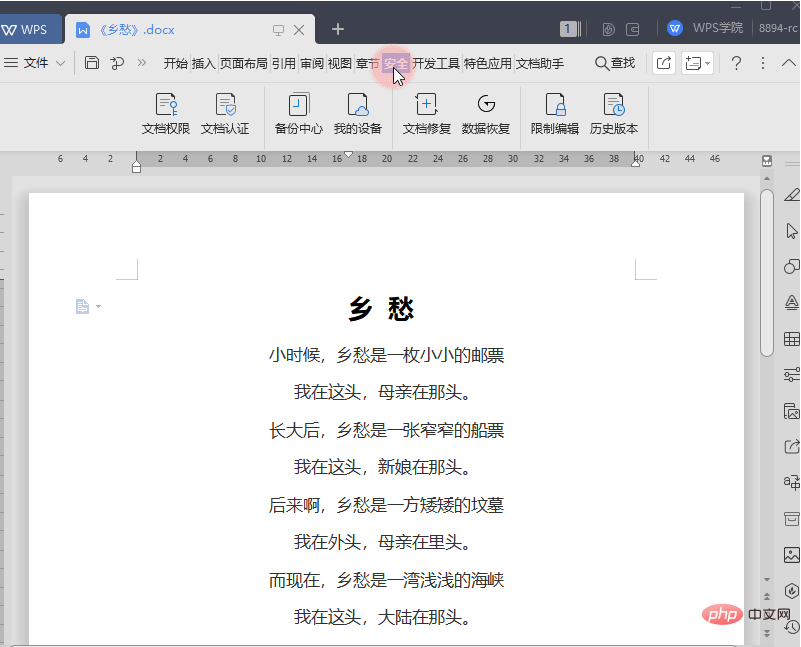The image size is (801, 647).
Task: Open the 文件 menu dropdown arrow
Action: click(62, 62)
